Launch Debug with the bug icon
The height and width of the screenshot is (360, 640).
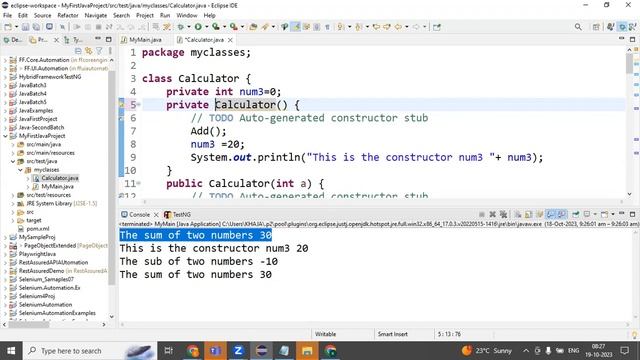[x=180, y=27]
